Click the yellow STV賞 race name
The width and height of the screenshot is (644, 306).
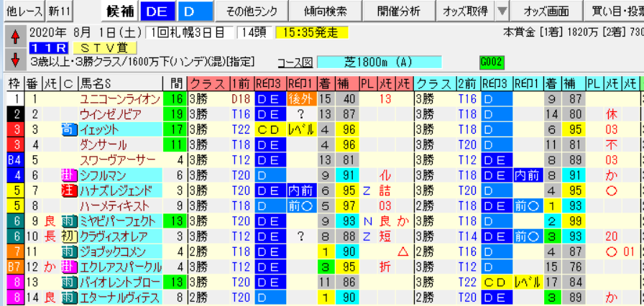tap(105, 48)
